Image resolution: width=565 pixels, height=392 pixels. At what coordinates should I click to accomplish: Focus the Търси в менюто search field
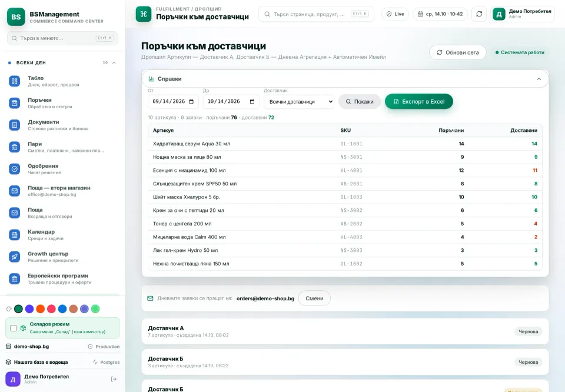(63, 38)
